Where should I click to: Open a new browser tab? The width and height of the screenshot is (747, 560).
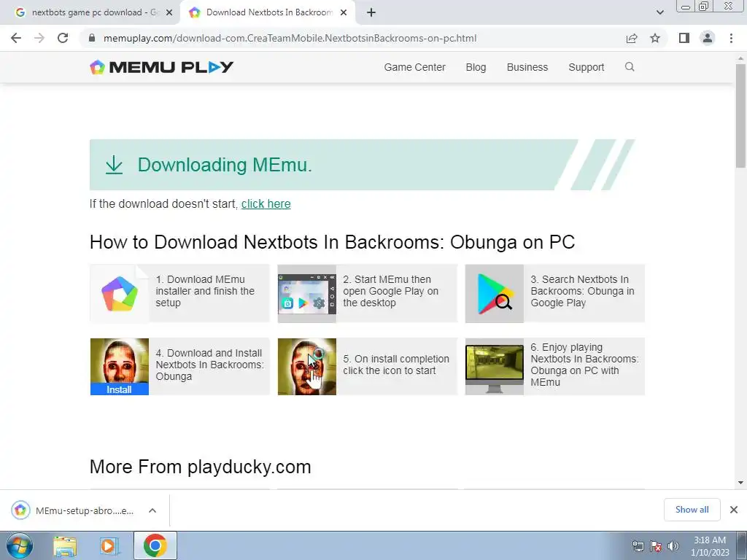click(x=371, y=12)
